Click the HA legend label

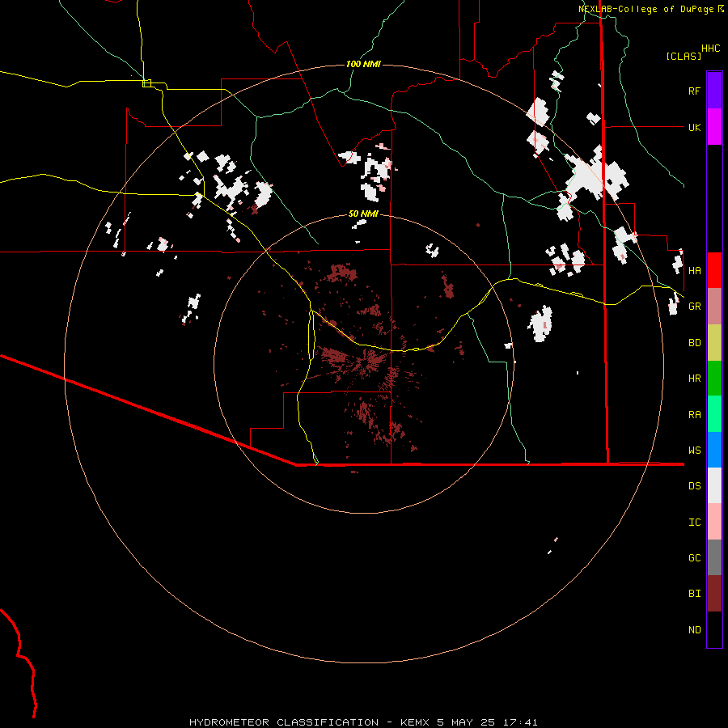(x=694, y=271)
